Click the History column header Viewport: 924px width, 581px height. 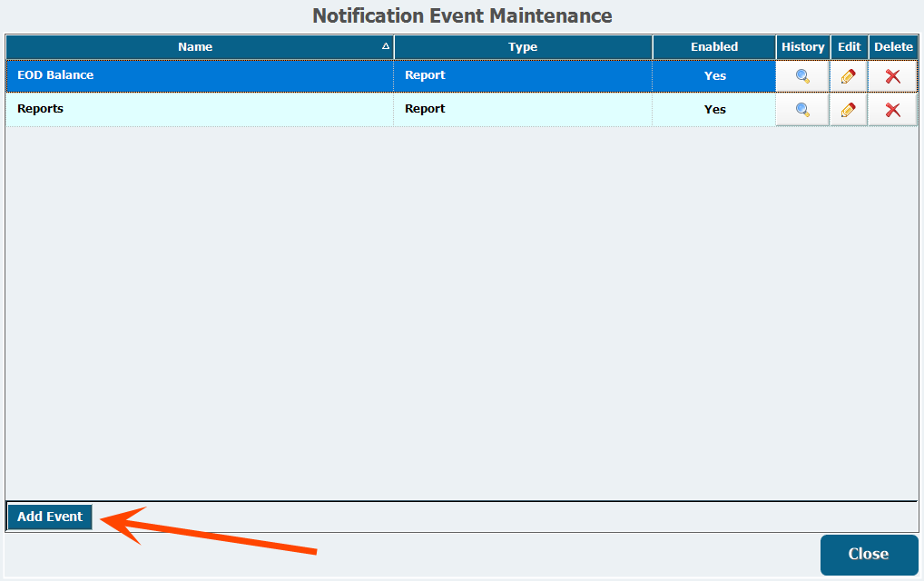point(802,47)
